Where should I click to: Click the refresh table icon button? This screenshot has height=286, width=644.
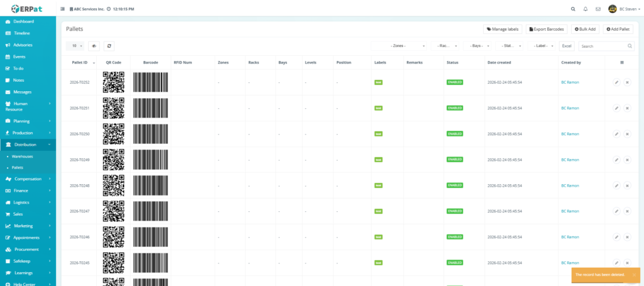[x=109, y=46]
